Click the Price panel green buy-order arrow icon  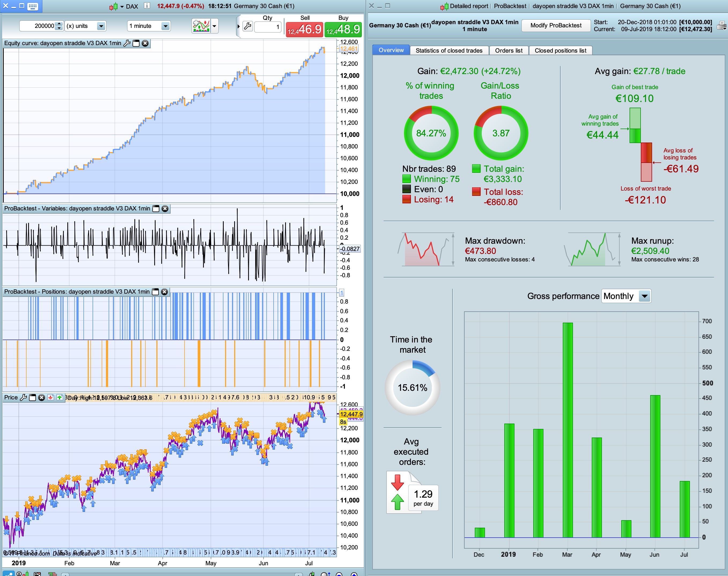[59, 397]
